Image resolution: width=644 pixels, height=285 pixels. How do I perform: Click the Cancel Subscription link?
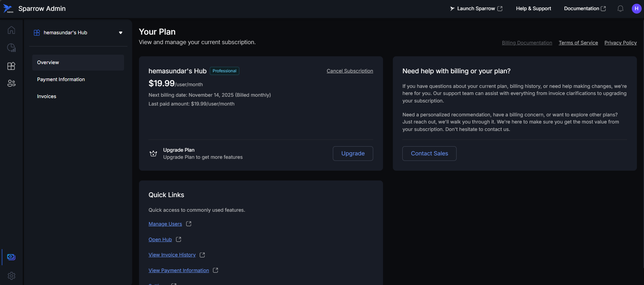[x=349, y=71]
